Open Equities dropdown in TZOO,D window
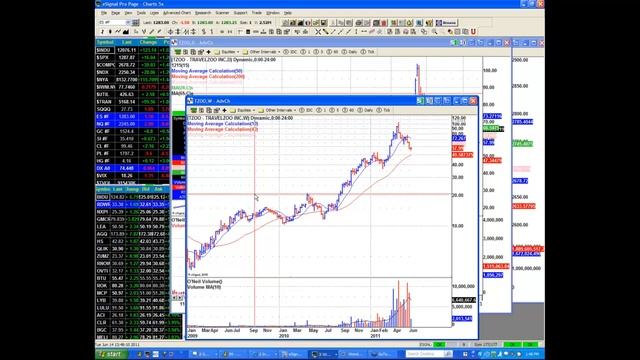This screenshot has width=640, height=360. click(227, 52)
